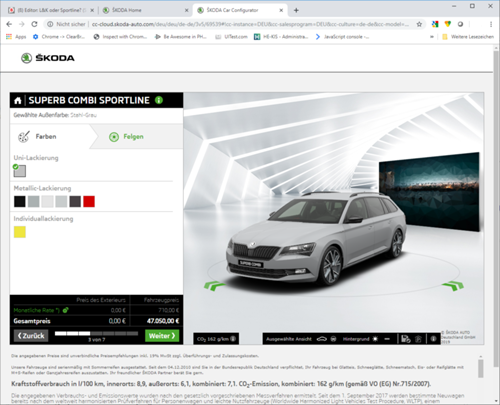Choose the black metallic paint swatch
The height and width of the screenshot is (405, 500).
tap(20, 201)
